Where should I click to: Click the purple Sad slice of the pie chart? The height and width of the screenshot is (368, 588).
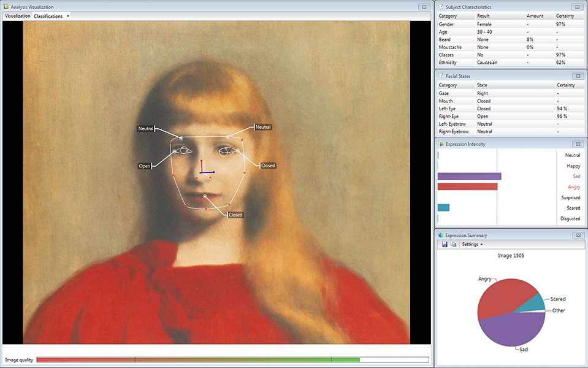click(512, 329)
